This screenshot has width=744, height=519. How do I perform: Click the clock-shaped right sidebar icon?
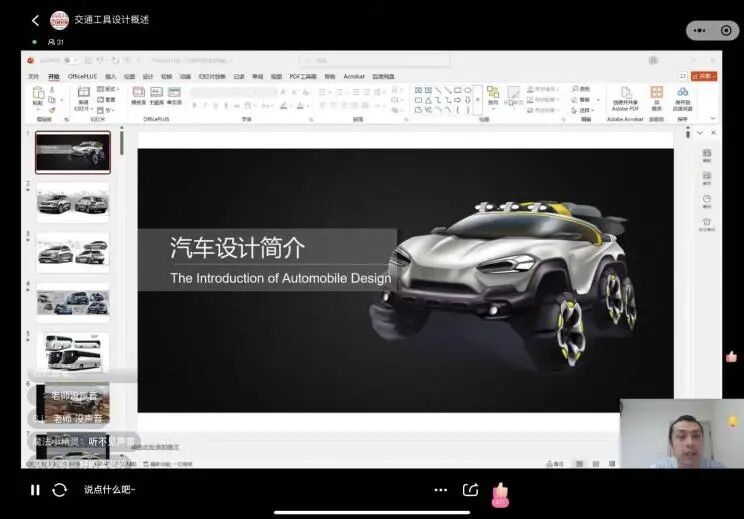[707, 201]
